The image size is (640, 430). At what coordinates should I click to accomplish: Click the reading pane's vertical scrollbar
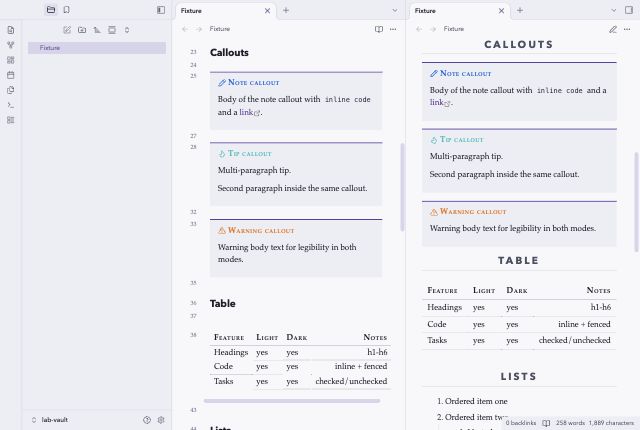[636, 202]
